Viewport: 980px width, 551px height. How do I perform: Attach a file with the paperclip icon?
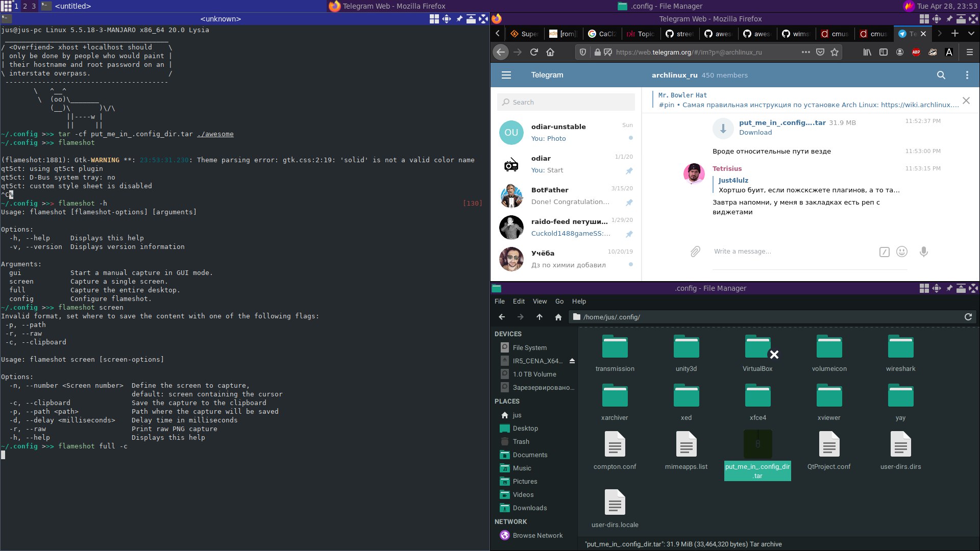pos(695,252)
